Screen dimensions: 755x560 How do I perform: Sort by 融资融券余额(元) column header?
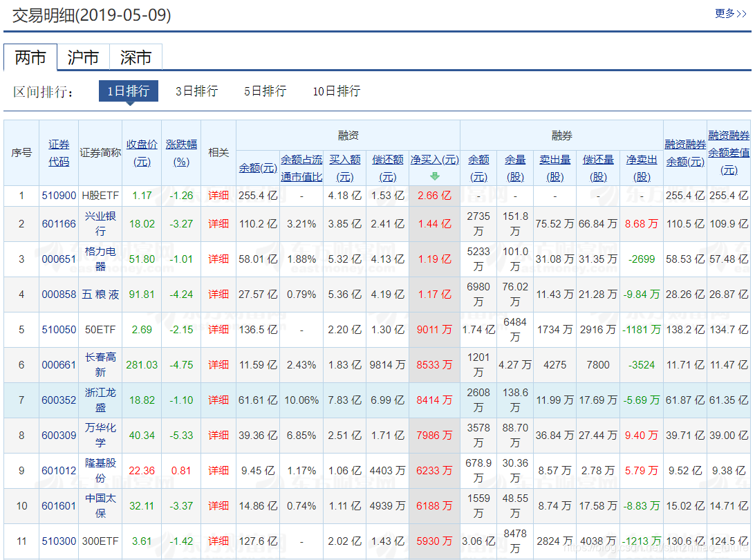685,153
